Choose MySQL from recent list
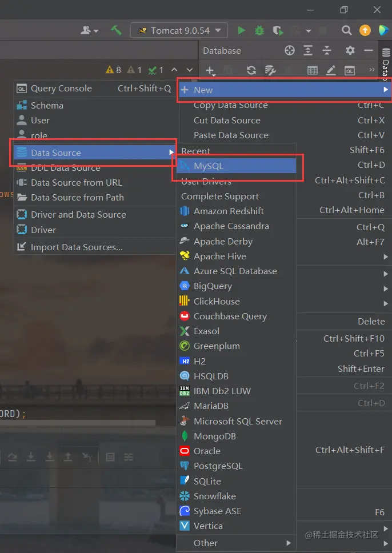The height and width of the screenshot is (553, 392). [237, 166]
